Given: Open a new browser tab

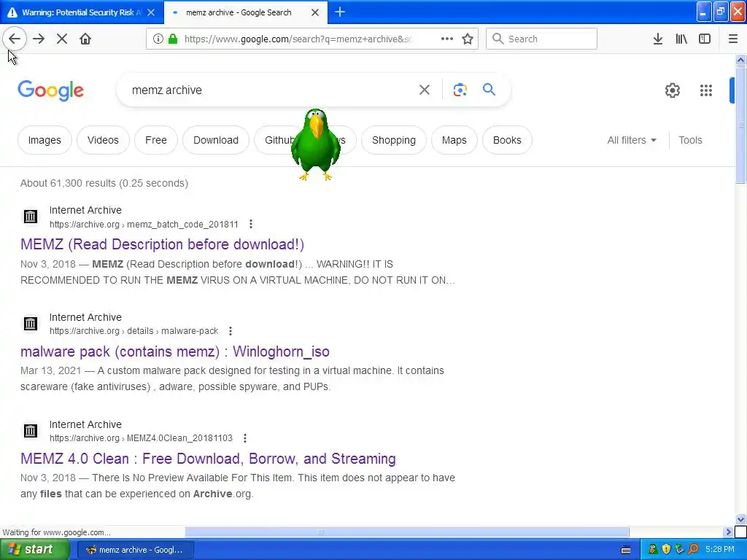Looking at the screenshot, I should pyautogui.click(x=340, y=12).
